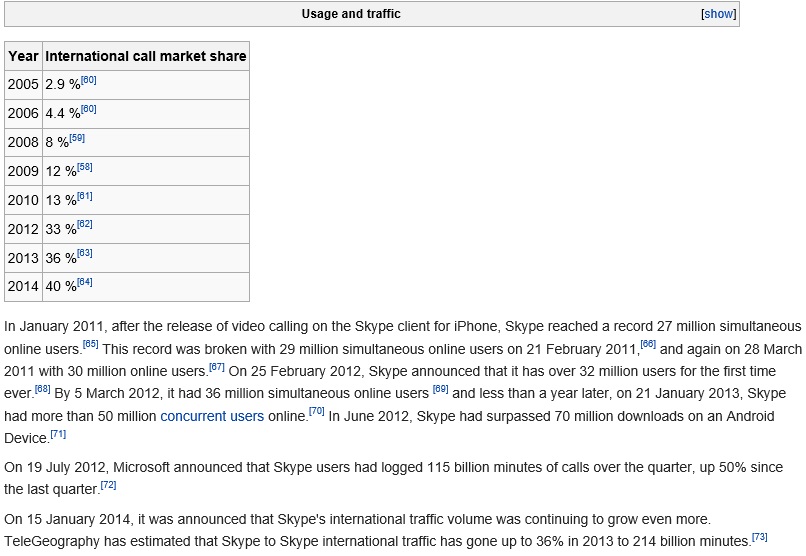Select the '2008' year cell
This screenshot has width=806, height=556.
23,142
